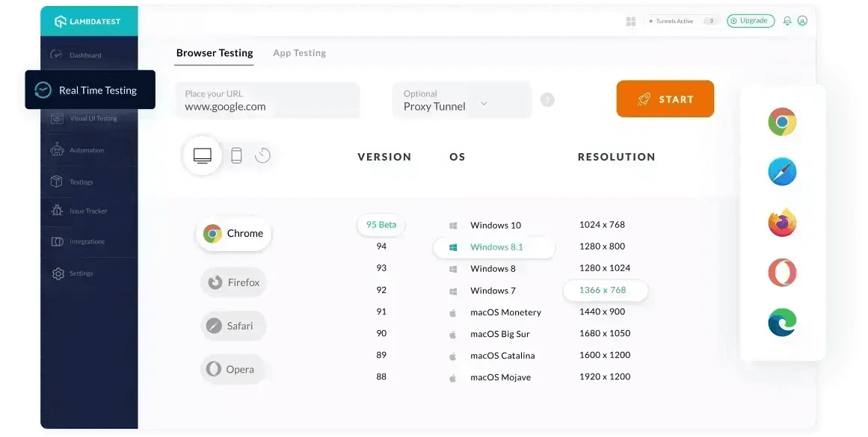Click the Edge icon in right browser panel
The image size is (868, 437).
pyautogui.click(x=782, y=323)
